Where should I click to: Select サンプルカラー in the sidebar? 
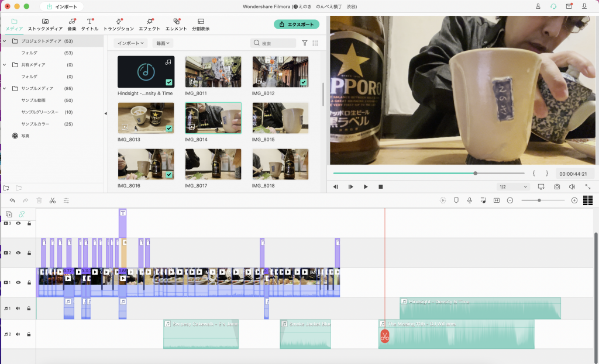pos(35,124)
